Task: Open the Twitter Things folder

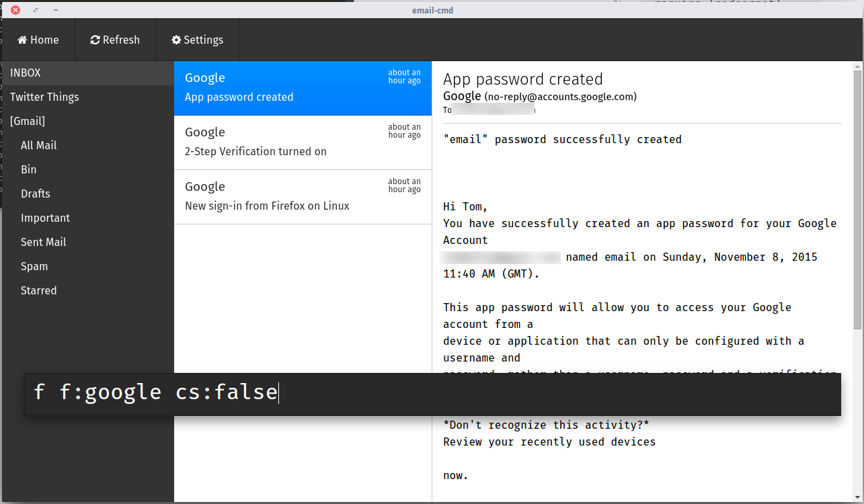Action: tap(87, 97)
